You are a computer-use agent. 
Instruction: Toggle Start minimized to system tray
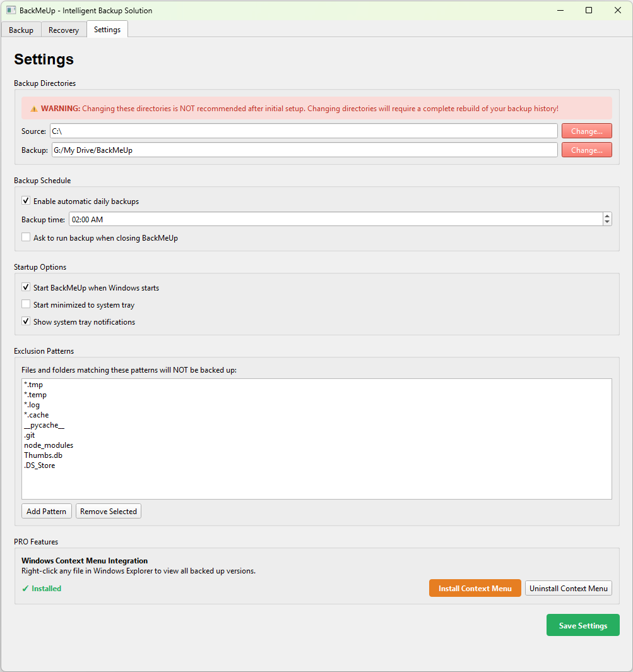[x=25, y=304]
